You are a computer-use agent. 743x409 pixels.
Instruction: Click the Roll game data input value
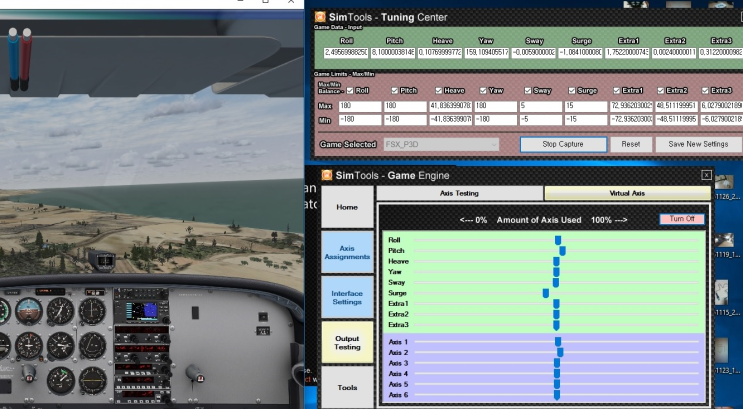[346, 53]
